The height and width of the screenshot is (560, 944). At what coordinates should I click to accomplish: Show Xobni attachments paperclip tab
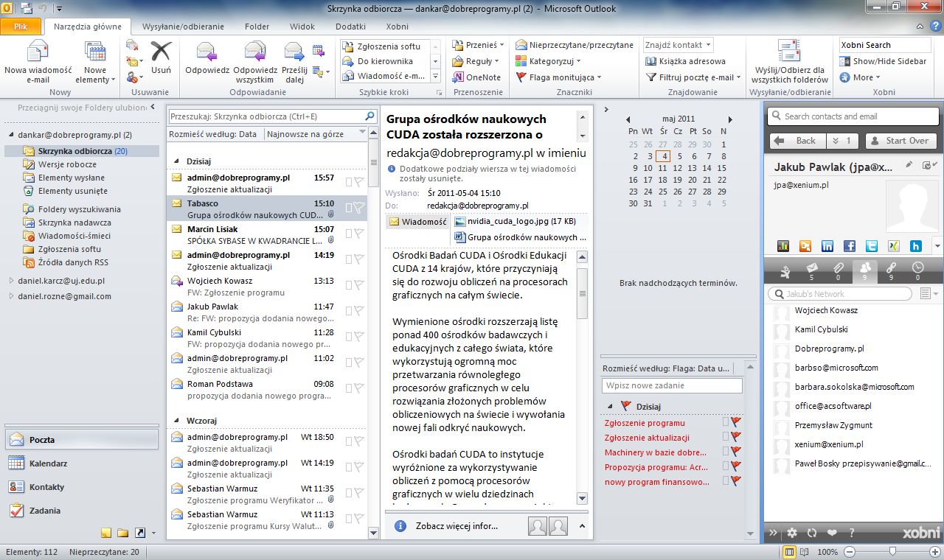point(838,271)
